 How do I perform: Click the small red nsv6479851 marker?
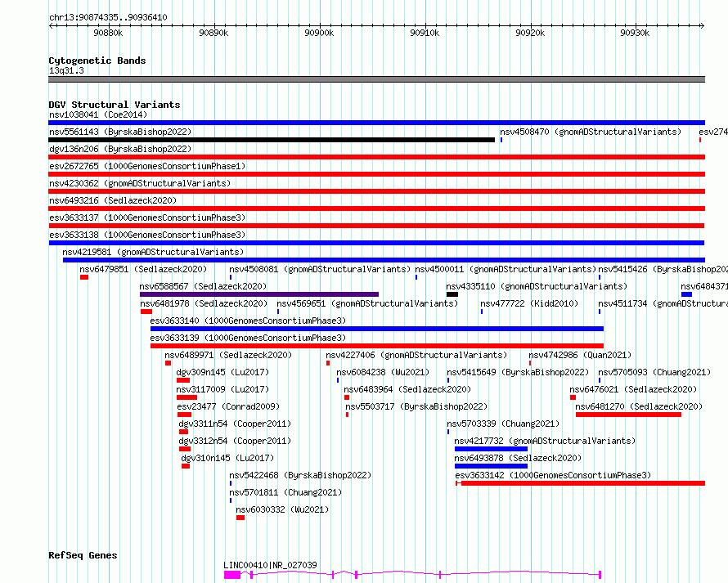pyautogui.click(x=84, y=277)
